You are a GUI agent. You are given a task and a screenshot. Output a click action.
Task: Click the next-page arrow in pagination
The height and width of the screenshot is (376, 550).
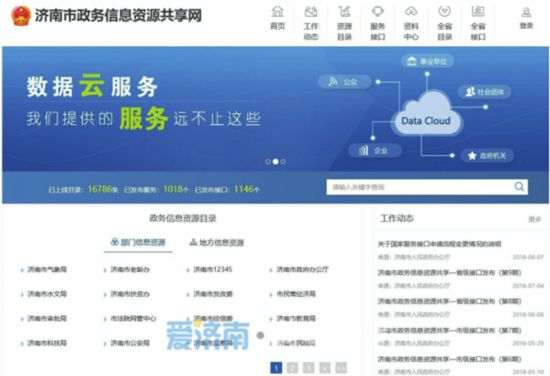click(x=325, y=368)
